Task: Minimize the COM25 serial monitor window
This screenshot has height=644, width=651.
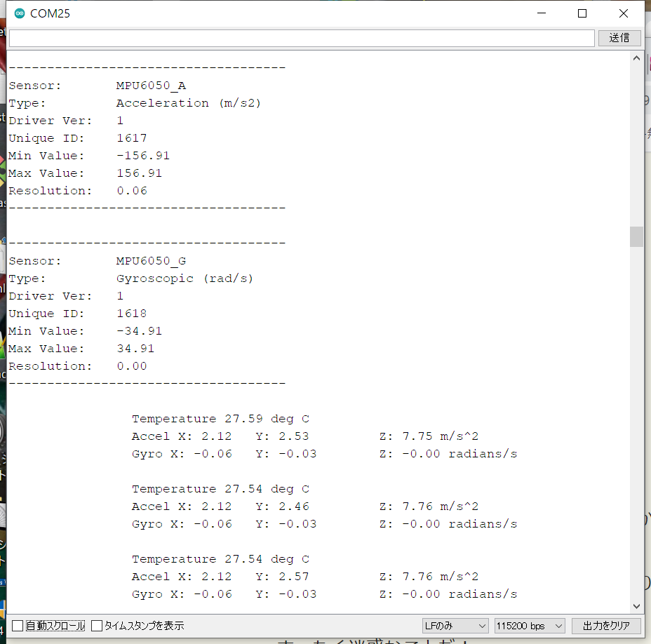Action: click(x=541, y=14)
